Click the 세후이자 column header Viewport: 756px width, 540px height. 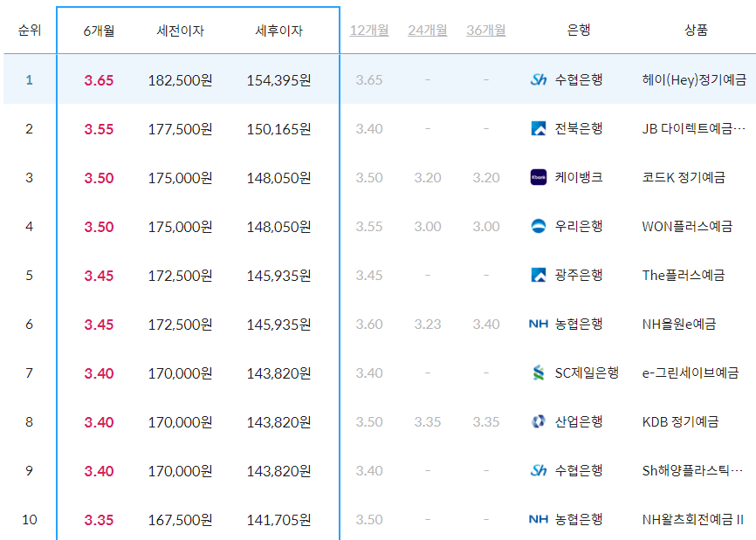278,31
